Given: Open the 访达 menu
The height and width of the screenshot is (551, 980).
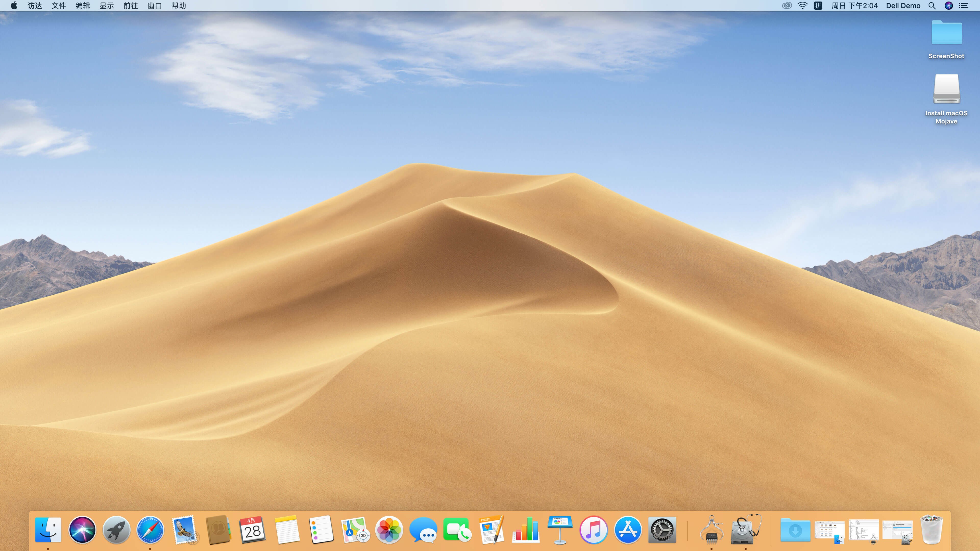Looking at the screenshot, I should coord(35,6).
